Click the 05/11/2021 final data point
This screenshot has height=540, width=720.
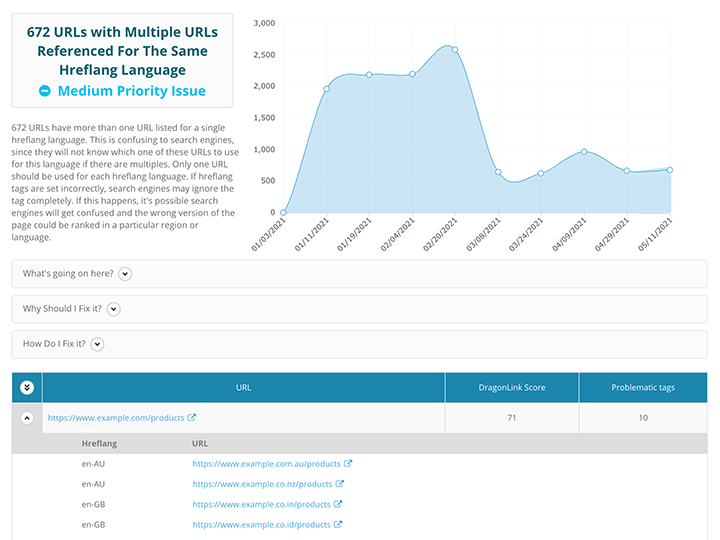(x=670, y=170)
